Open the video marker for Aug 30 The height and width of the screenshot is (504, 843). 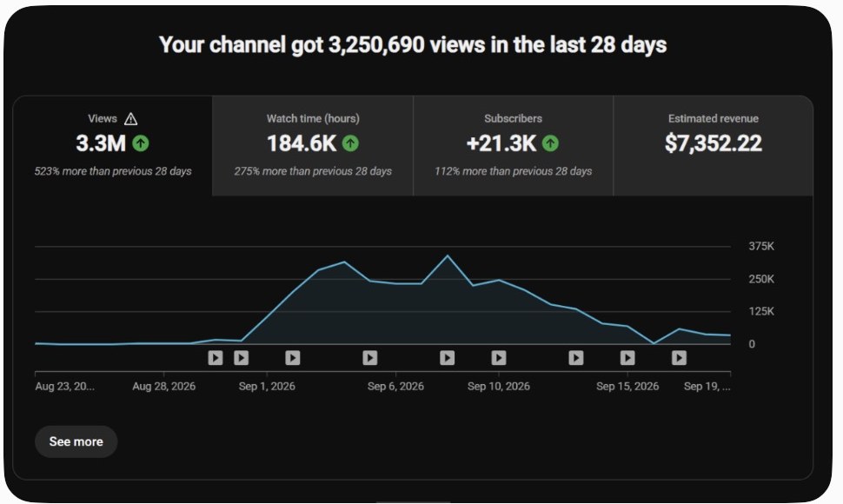pyautogui.click(x=216, y=358)
